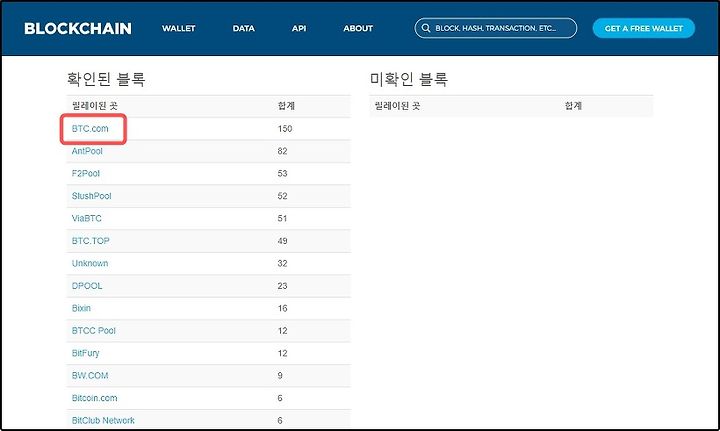This screenshot has height=431, width=720.
Task: Focus the block, hash, transaction search field
Action: click(x=495, y=28)
